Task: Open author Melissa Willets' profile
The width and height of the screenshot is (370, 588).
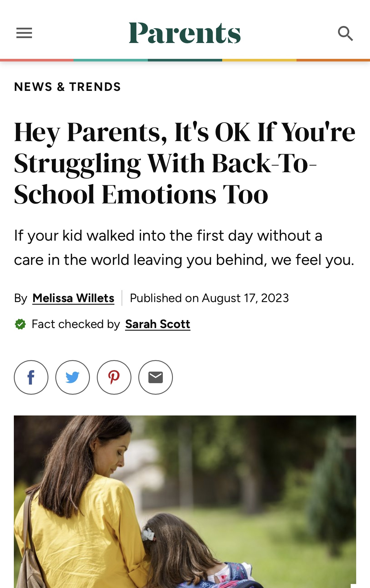Action: coord(73,298)
